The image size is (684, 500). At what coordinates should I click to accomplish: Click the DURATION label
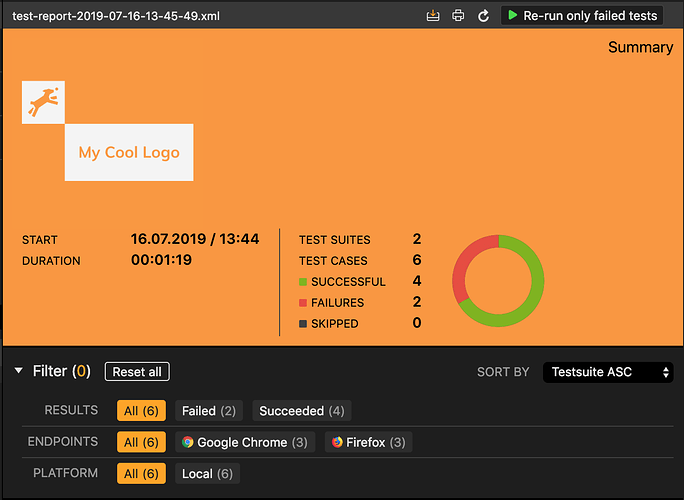[x=51, y=261]
